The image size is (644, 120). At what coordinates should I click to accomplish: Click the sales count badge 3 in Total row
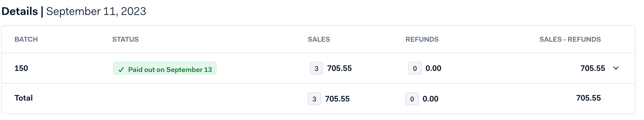pos(314,99)
